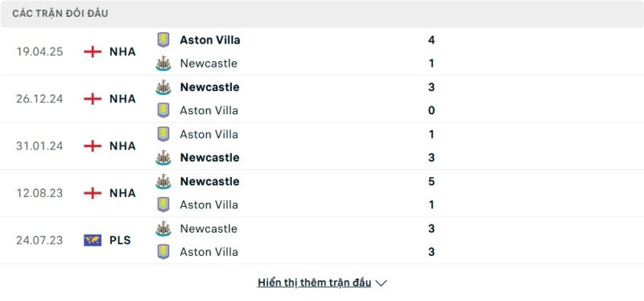Click Aston Villa crest in 24.07.23 match

pyautogui.click(x=163, y=252)
